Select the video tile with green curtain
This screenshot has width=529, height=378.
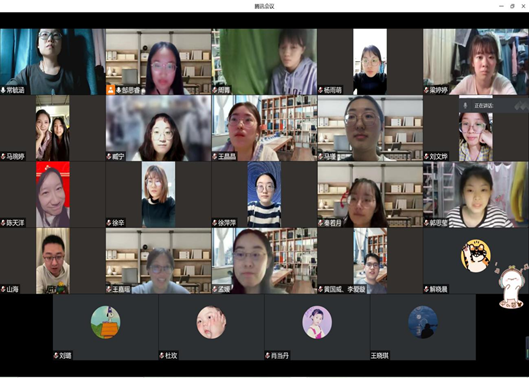(264, 61)
